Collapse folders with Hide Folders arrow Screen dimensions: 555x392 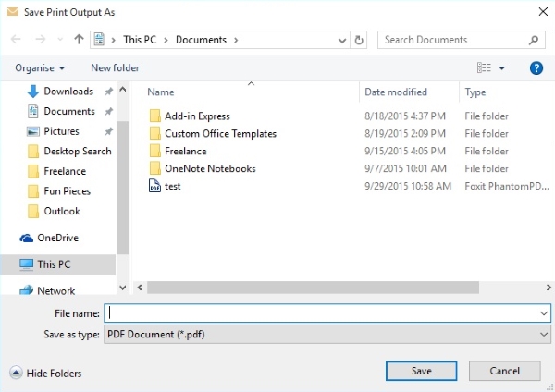point(16,373)
